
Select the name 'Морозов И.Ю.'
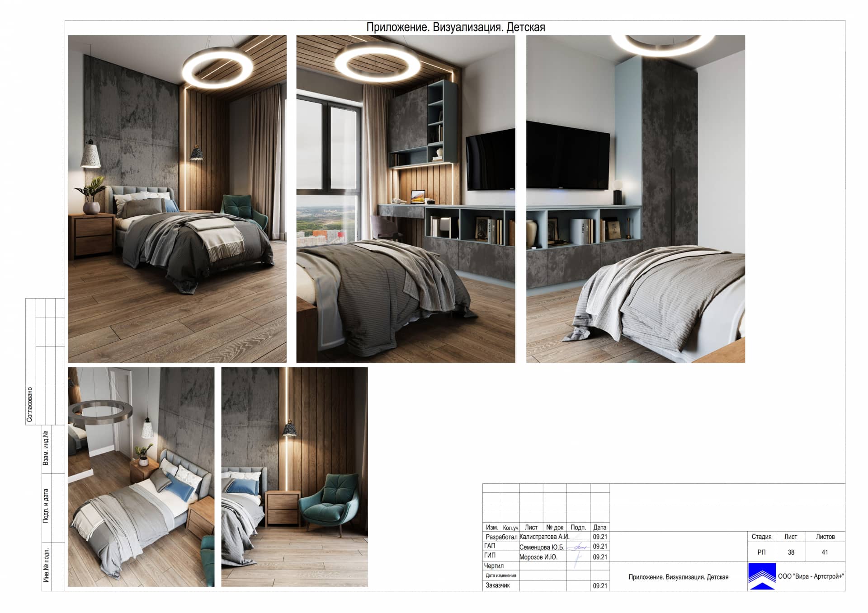click(538, 557)
